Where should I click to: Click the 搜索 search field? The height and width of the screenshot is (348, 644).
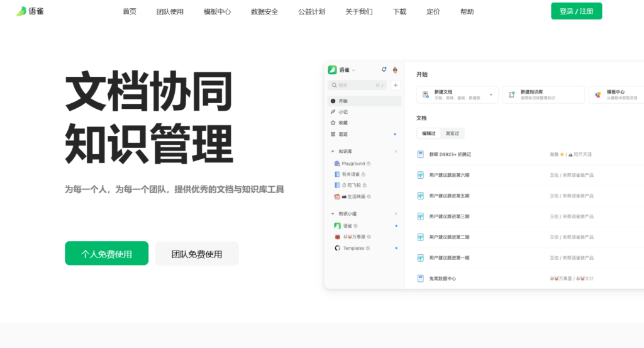point(357,85)
